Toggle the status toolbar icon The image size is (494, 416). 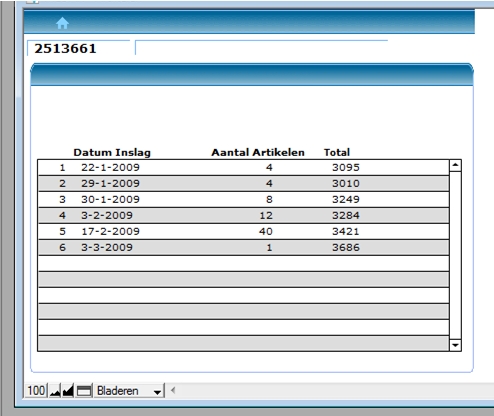[84, 391]
